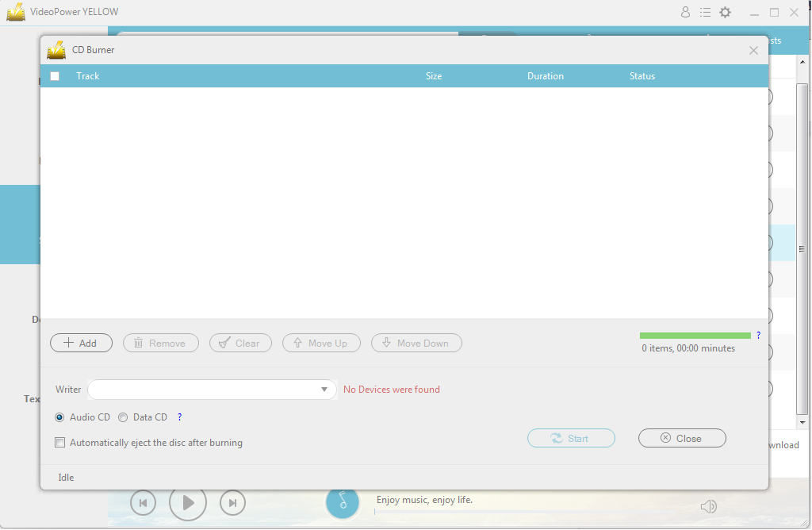Open the task list icon in title bar
Image resolution: width=812 pixels, height=530 pixels.
[x=705, y=13]
